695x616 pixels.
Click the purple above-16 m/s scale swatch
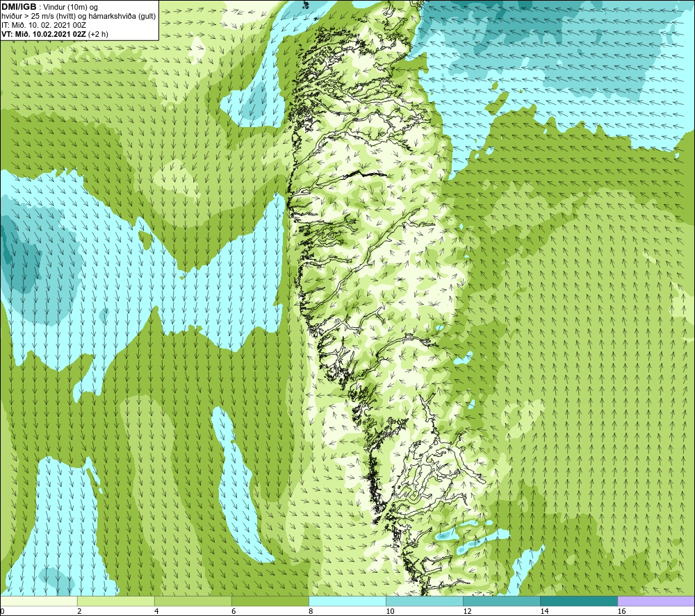point(656,601)
